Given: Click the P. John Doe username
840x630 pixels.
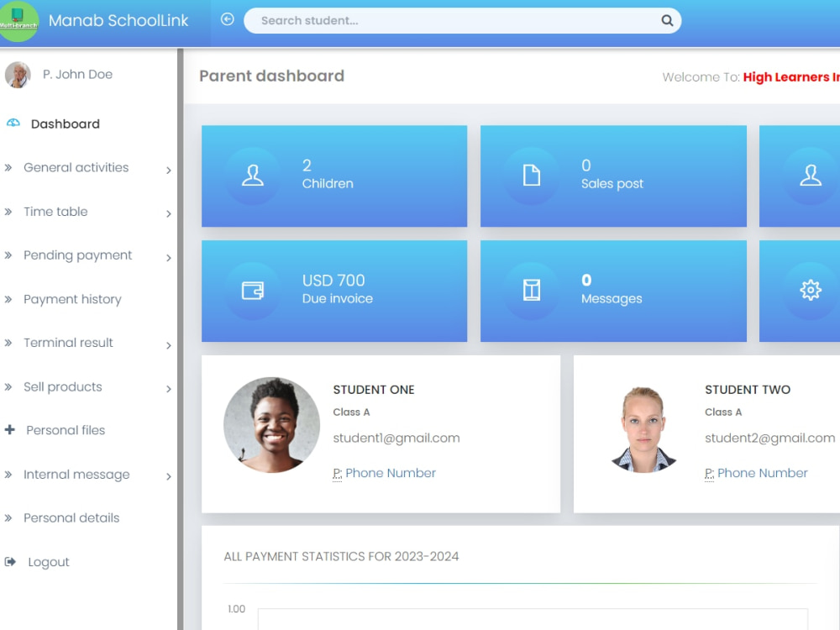Looking at the screenshot, I should pos(77,75).
